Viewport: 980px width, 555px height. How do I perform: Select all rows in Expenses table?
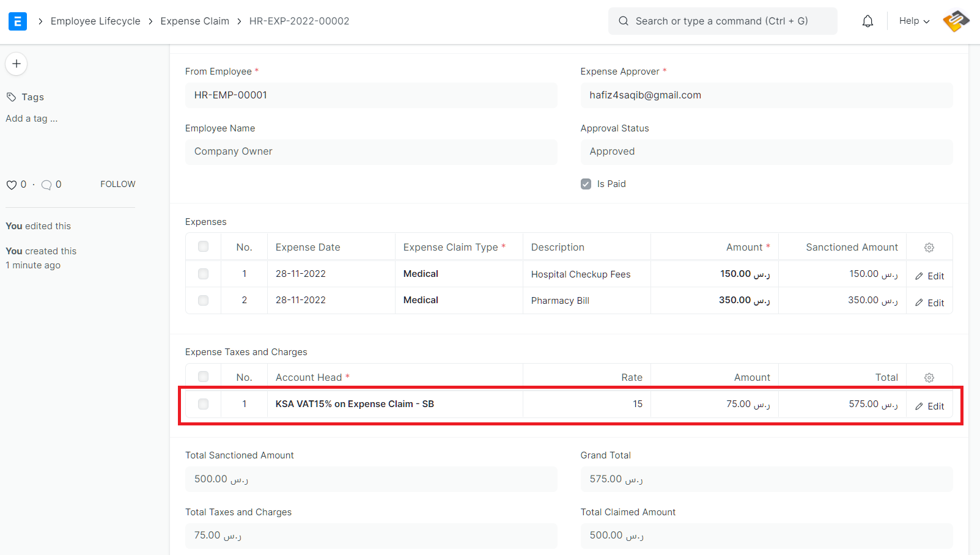(203, 246)
